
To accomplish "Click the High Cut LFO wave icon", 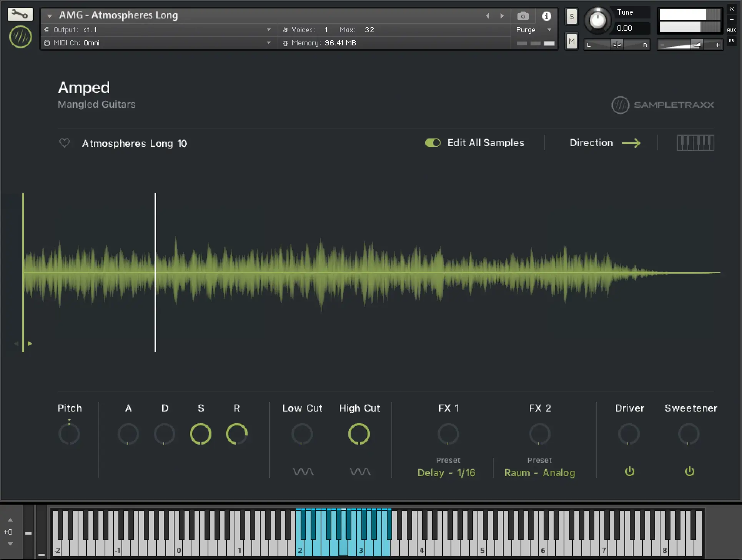I will tap(360, 472).
